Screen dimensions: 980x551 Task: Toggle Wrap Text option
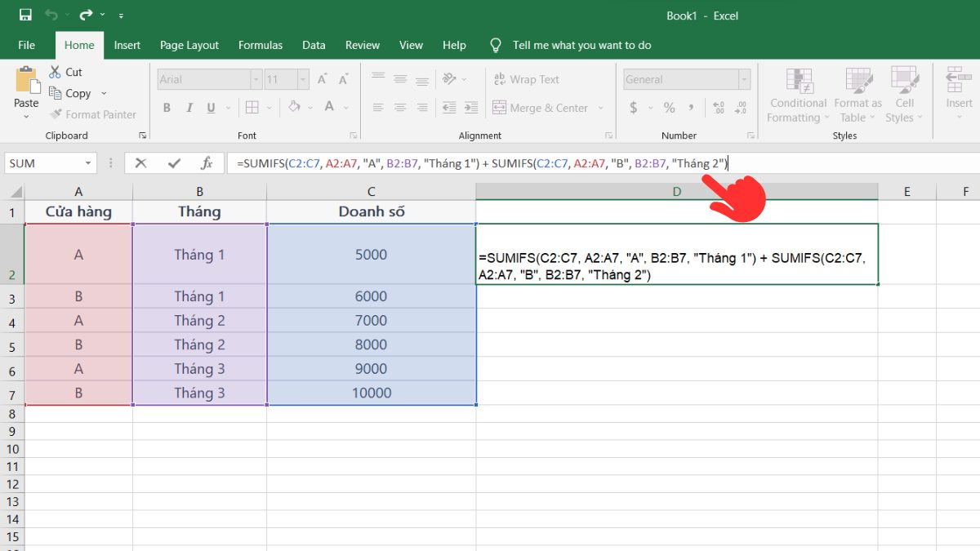coord(526,79)
